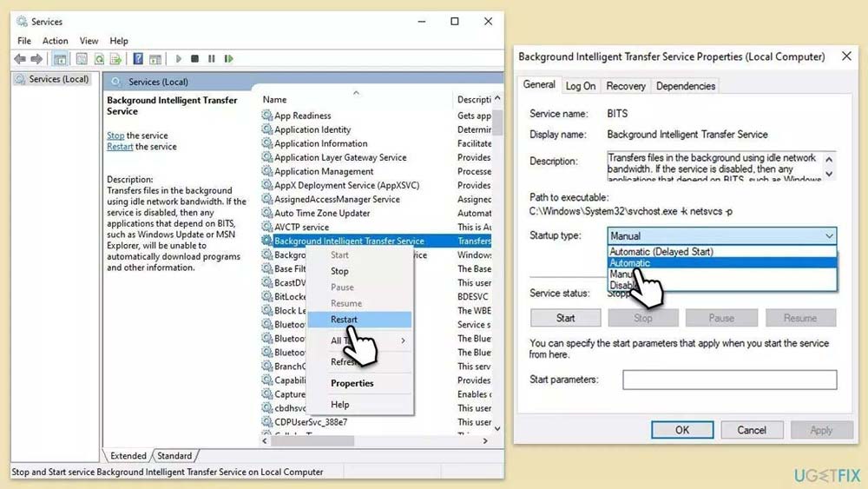Click gear icon beside AVCTP service
The image size is (868, 489).
[266, 227]
